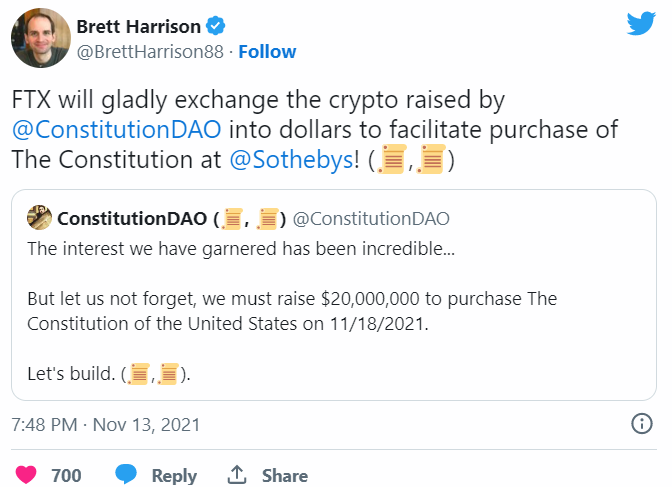Viewport: 672px width, 487px height.
Task: Click the quoted ConstitutionDAO account name
Action: coord(131,219)
